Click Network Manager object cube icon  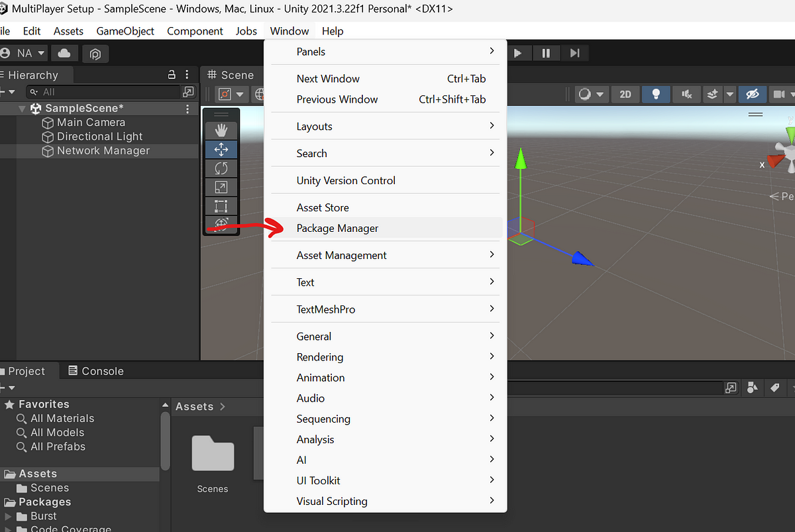48,151
